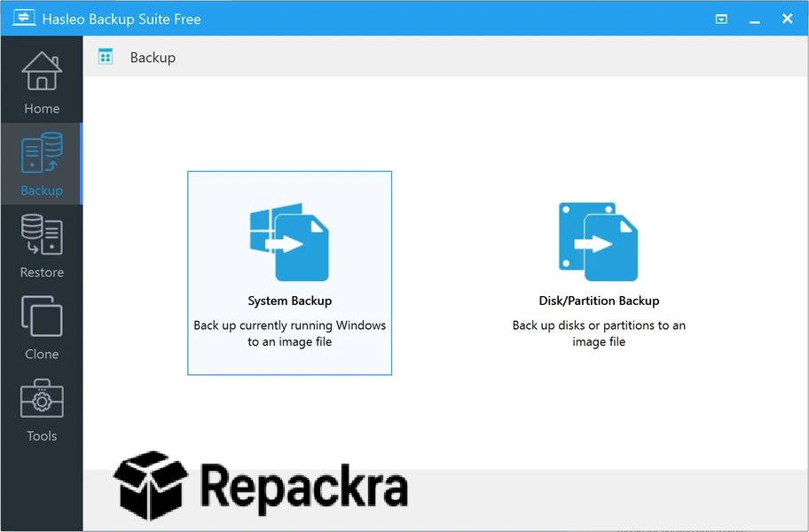Open the Clone section
809x532 pixels.
[42, 328]
